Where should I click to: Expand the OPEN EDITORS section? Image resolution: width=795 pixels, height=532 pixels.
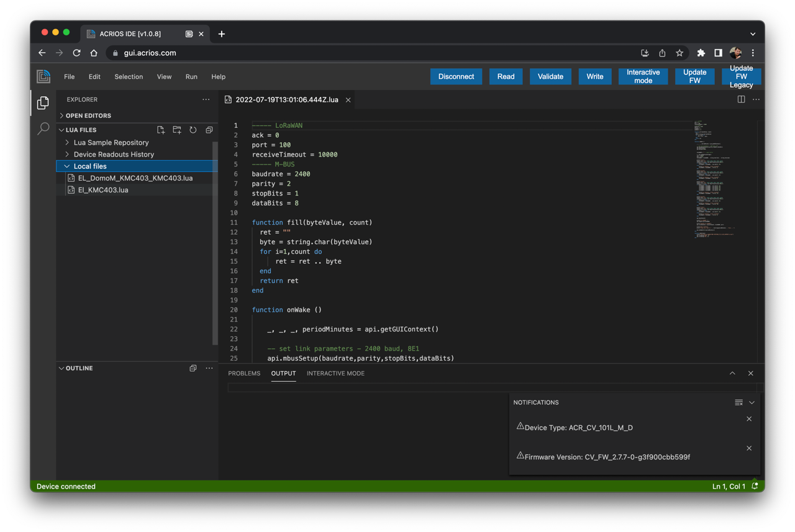pos(137,115)
